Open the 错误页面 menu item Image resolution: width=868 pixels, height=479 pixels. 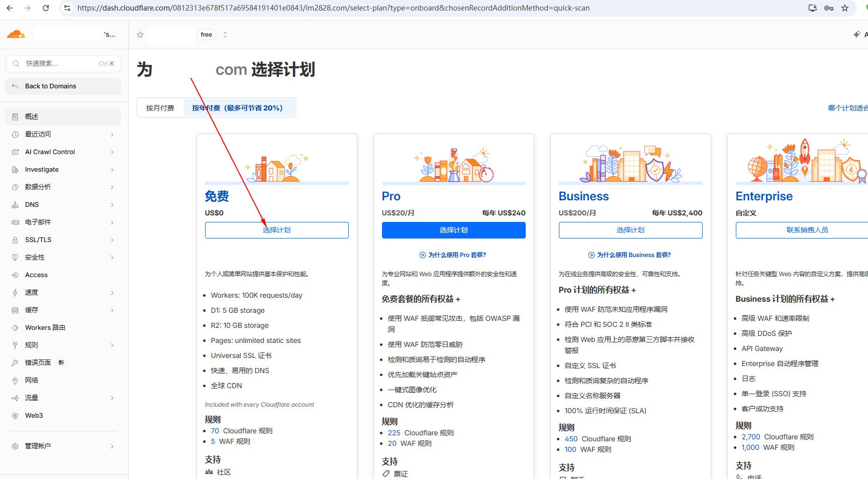pos(63,363)
